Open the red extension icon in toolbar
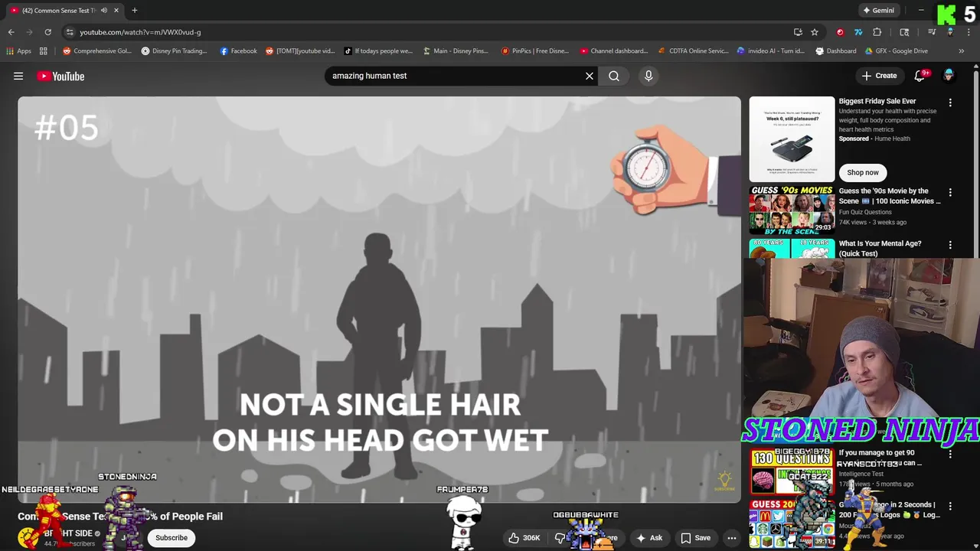The height and width of the screenshot is (551, 980). point(840,32)
